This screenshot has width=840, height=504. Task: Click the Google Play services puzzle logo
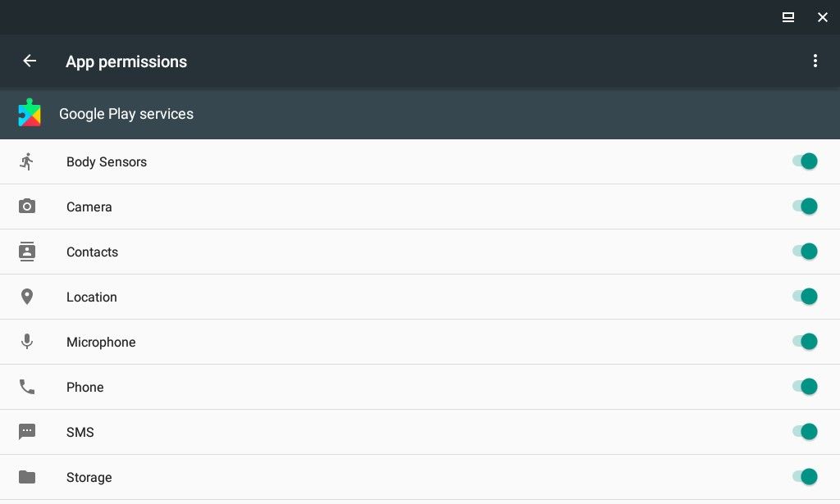tap(30, 114)
